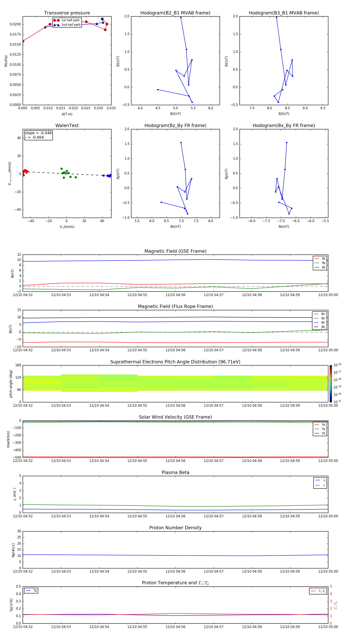Click the "A(T·m)" x-axis label

click(67, 114)
